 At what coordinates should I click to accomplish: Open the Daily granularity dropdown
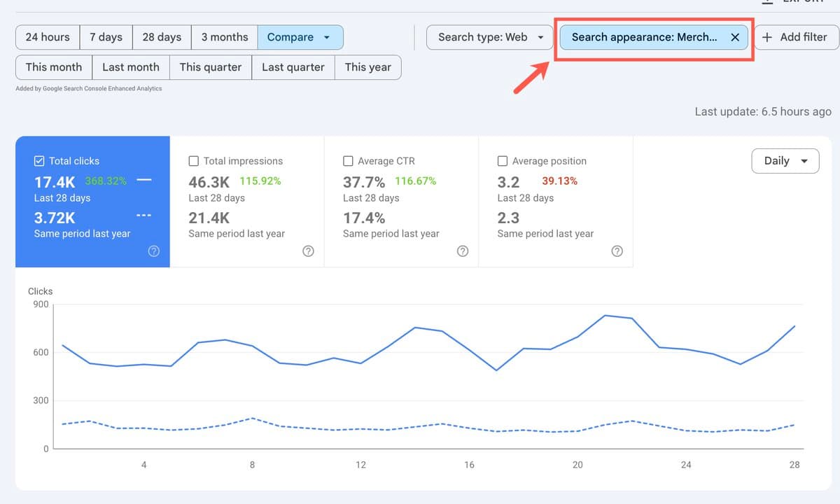coord(785,160)
